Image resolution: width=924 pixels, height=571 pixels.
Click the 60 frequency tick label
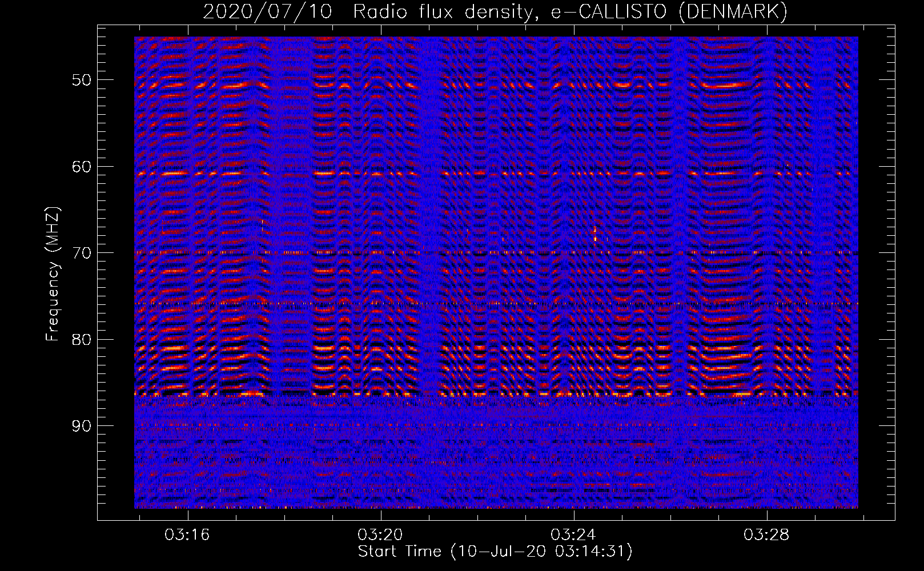pyautogui.click(x=82, y=167)
